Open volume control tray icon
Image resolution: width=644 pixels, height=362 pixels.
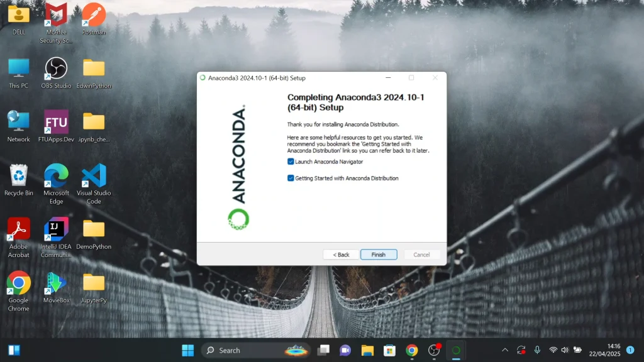pos(565,350)
